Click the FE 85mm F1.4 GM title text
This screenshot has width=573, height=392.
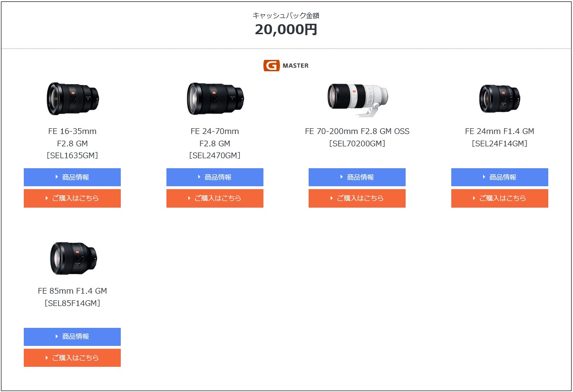[72, 291]
